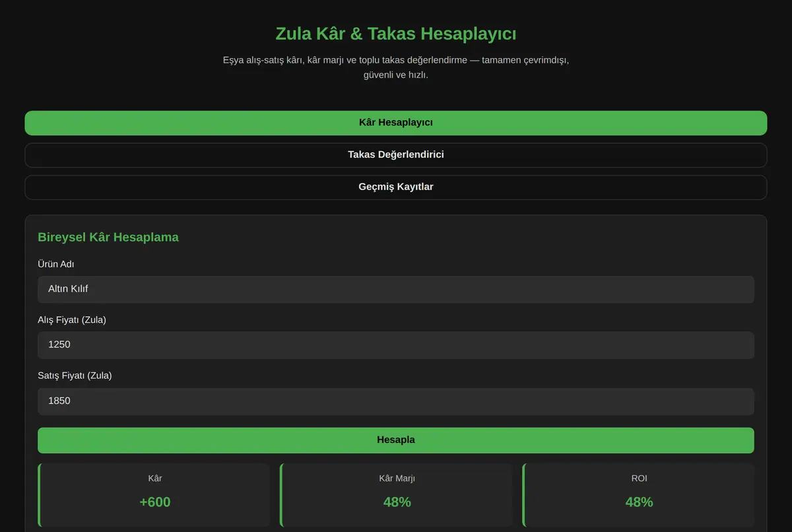
Task: Click the Alış Fiyatı (Zula) label
Action: click(x=72, y=320)
